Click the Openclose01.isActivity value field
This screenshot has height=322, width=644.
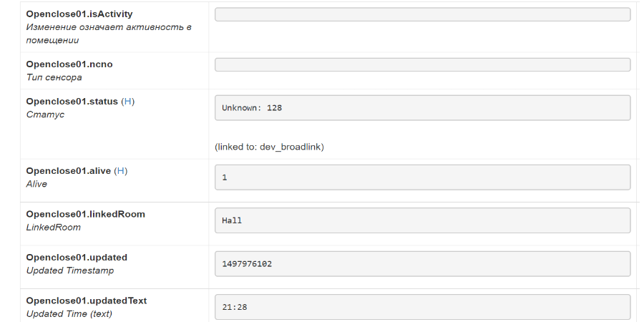(x=422, y=14)
